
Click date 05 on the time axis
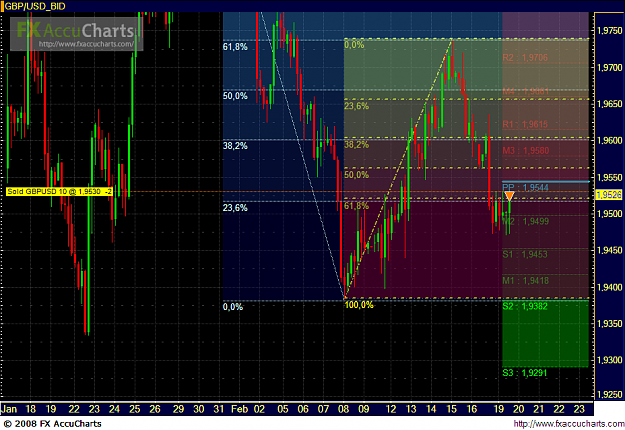283,409
